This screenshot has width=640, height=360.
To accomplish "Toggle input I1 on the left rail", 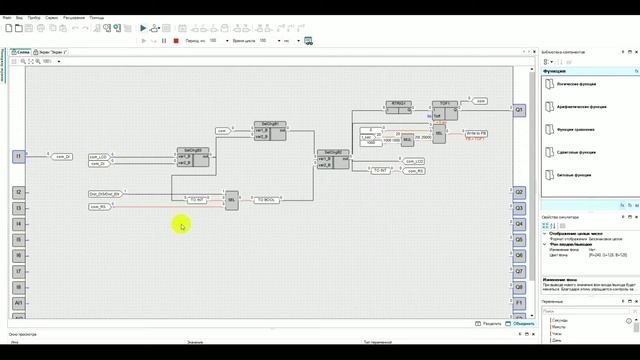I will click(18, 156).
